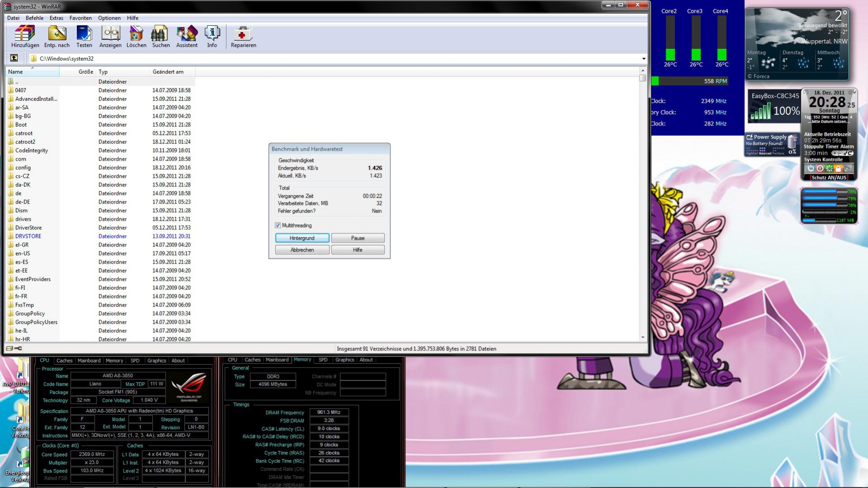Image resolution: width=868 pixels, height=488 pixels.
Task: Sort file list by the Typ column header
Action: (123, 71)
